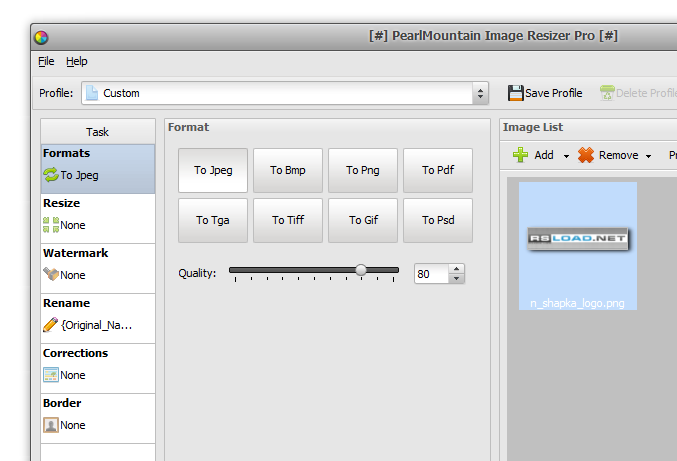The width and height of the screenshot is (677, 461).
Task: Click the Save Profile label
Action: click(554, 93)
